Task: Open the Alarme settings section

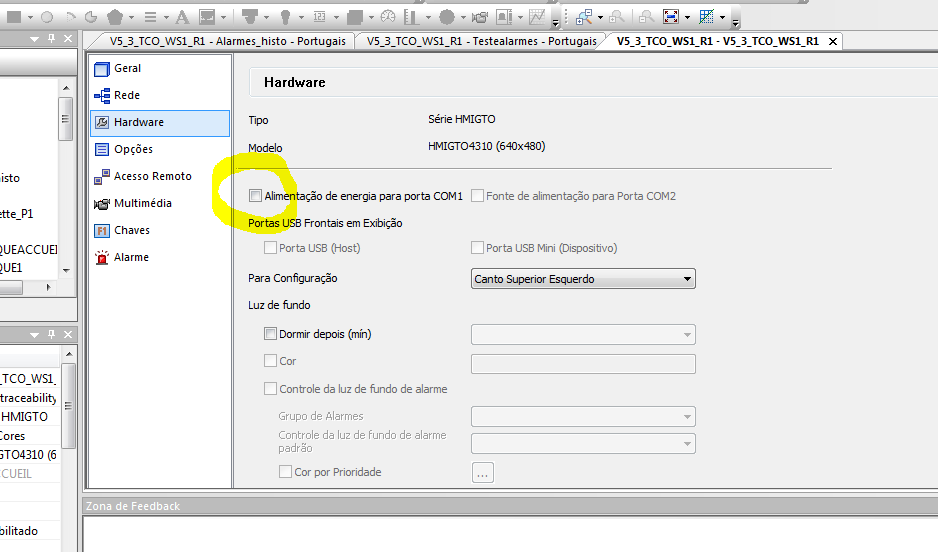Action: click(130, 257)
